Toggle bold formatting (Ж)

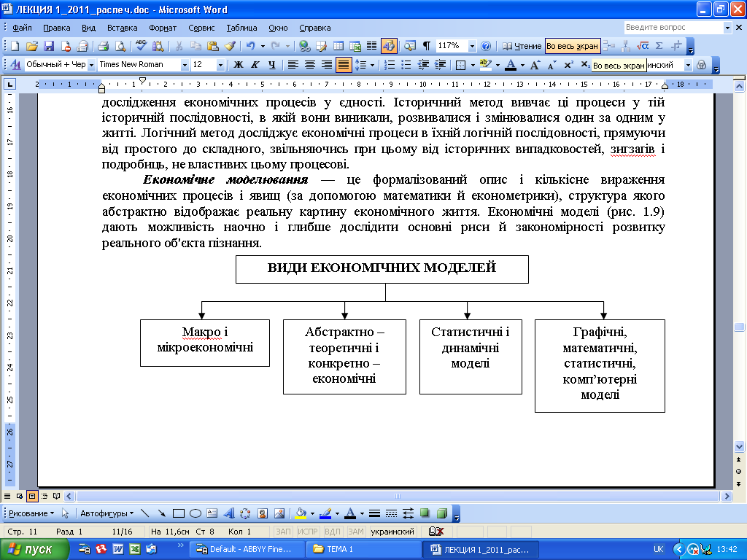click(239, 65)
